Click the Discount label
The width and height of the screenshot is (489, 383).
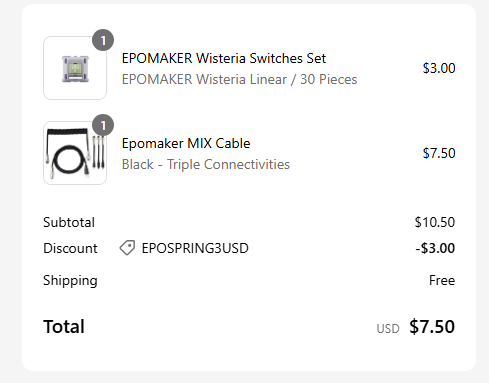(70, 248)
